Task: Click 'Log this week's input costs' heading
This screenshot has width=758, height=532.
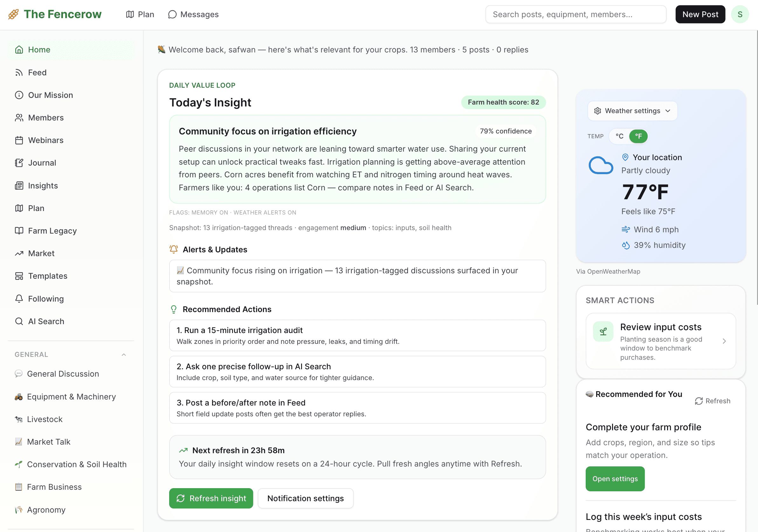Action: (x=644, y=517)
